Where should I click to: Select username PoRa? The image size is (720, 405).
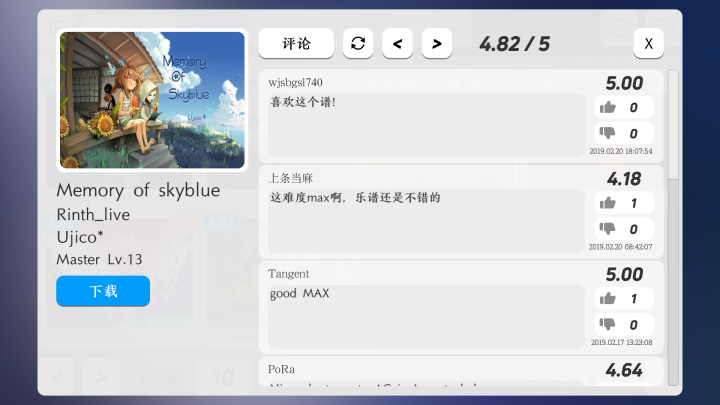click(281, 369)
